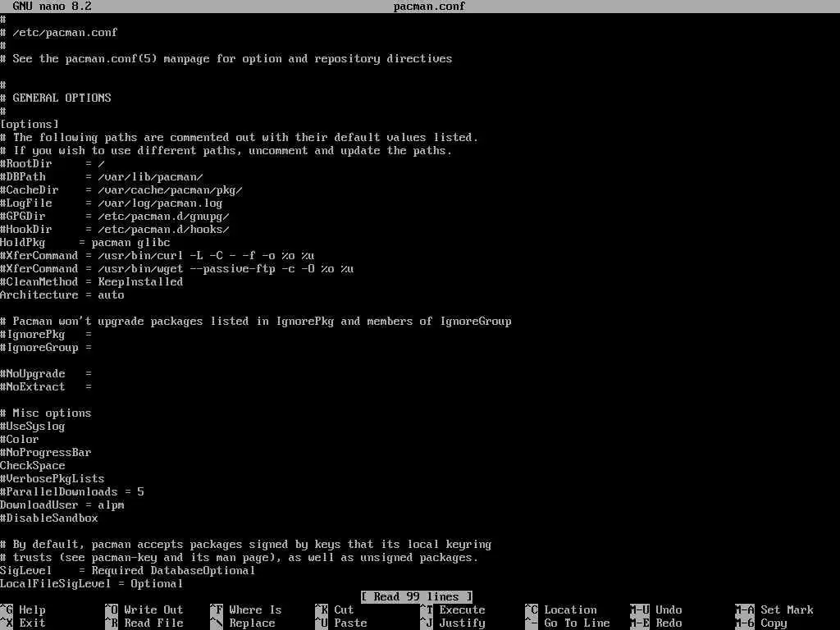Click the 'See the pacman.conf(5) manpage' comment

(226, 59)
